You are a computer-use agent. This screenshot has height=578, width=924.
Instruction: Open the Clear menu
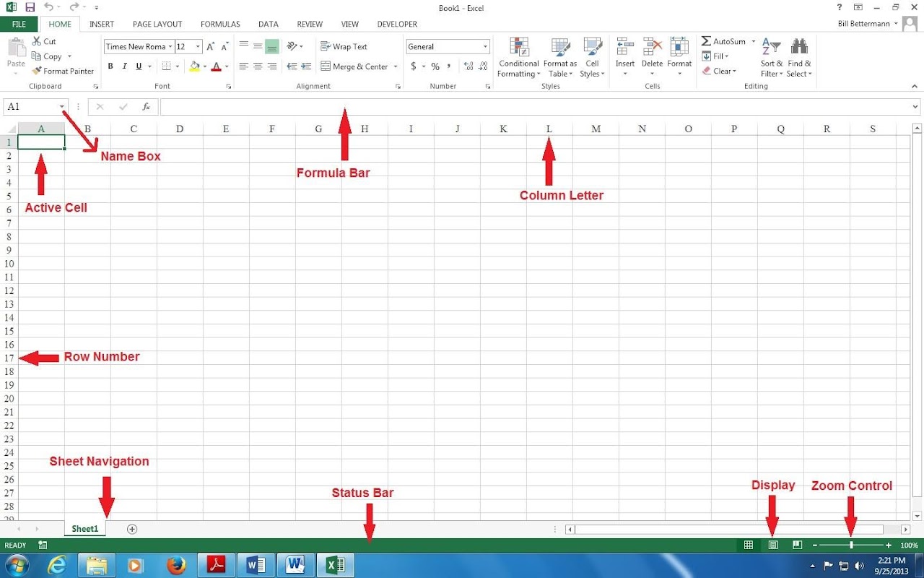(719, 71)
